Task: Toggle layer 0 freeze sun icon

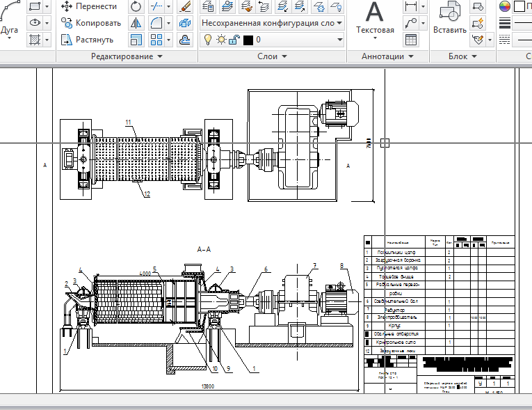Action: coord(222,40)
